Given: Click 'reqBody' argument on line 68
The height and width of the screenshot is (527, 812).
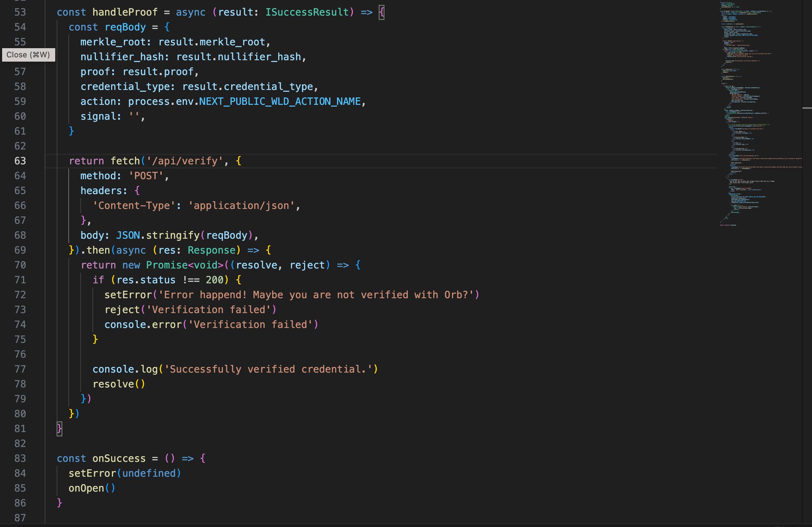Looking at the screenshot, I should [x=227, y=235].
